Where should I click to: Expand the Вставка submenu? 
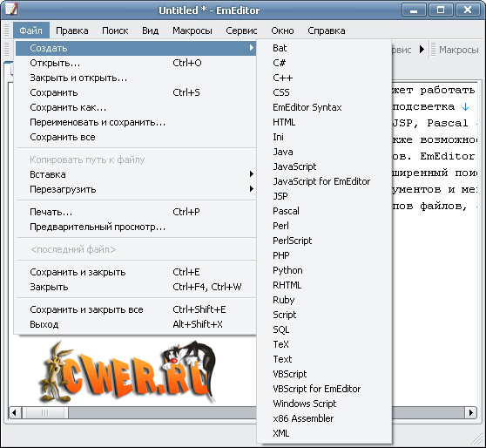pyautogui.click(x=136, y=174)
